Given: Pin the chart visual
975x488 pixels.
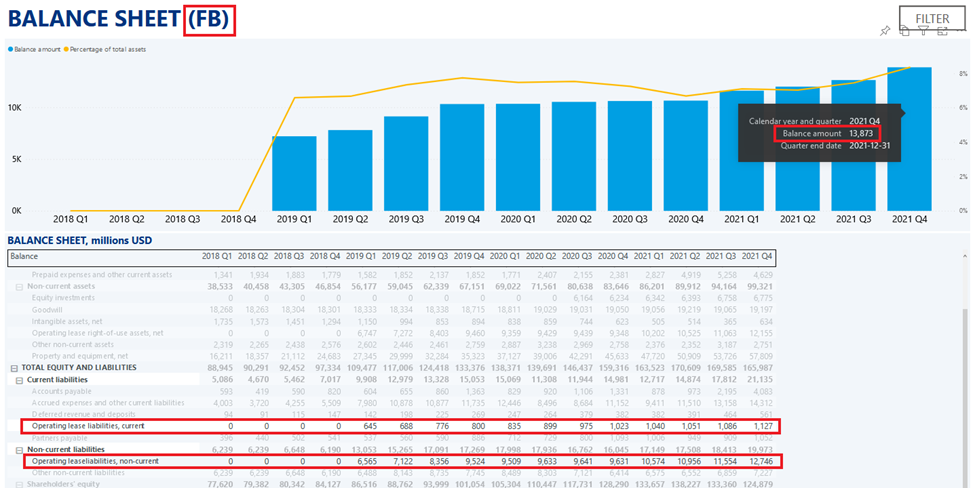Looking at the screenshot, I should point(886,31).
